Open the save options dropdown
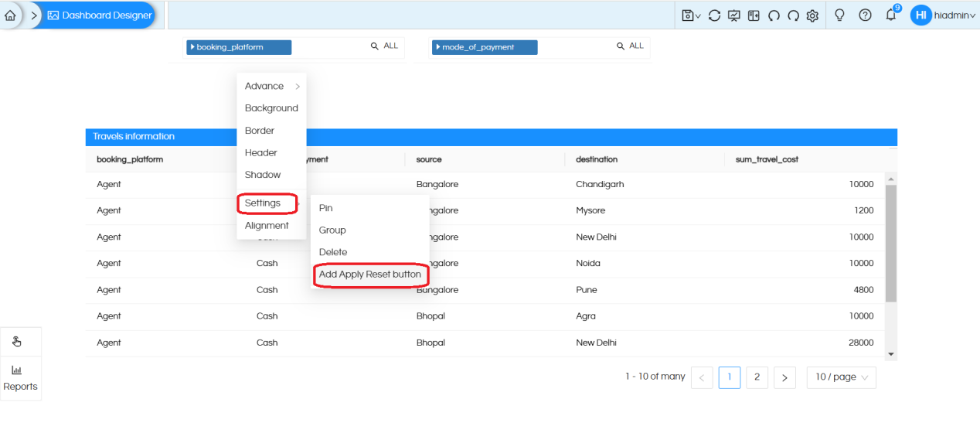Image resolution: width=980 pixels, height=423 pixels. (x=692, y=15)
